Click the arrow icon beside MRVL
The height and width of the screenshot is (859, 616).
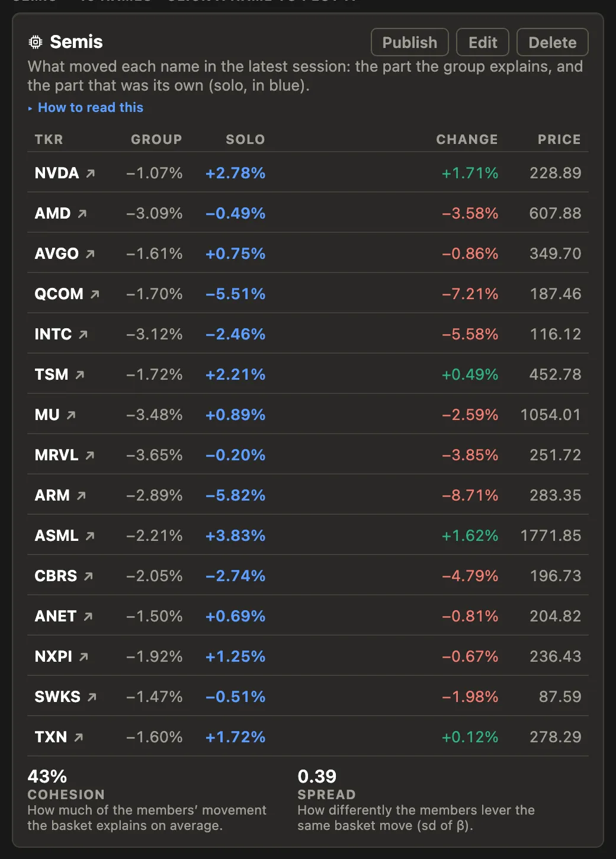click(90, 456)
